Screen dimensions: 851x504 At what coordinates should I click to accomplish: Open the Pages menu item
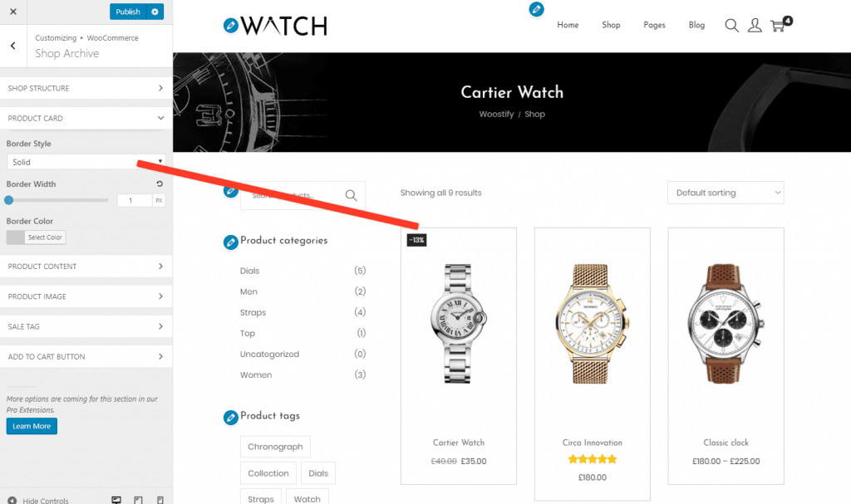[x=654, y=25]
